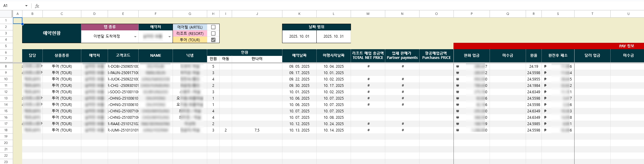
Task: Click the 탭 종류 label cell
Action: point(110,27)
